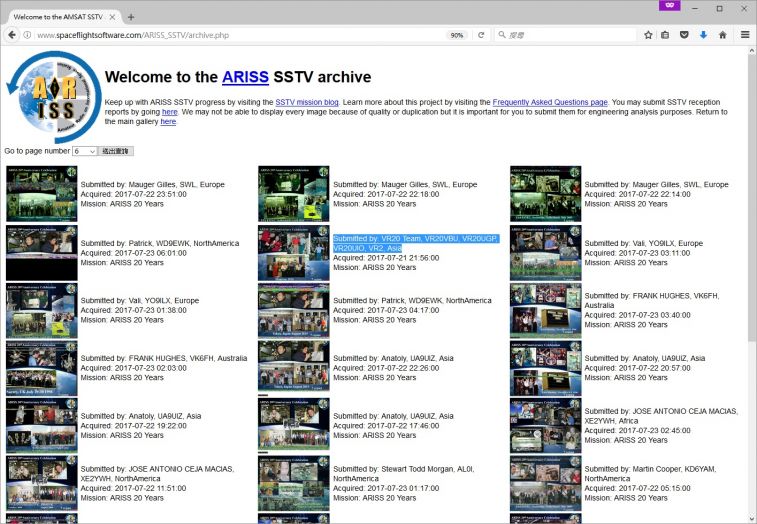Screen dimensions: 757x524
Task: Go to the browser home icon
Action: pos(722,35)
